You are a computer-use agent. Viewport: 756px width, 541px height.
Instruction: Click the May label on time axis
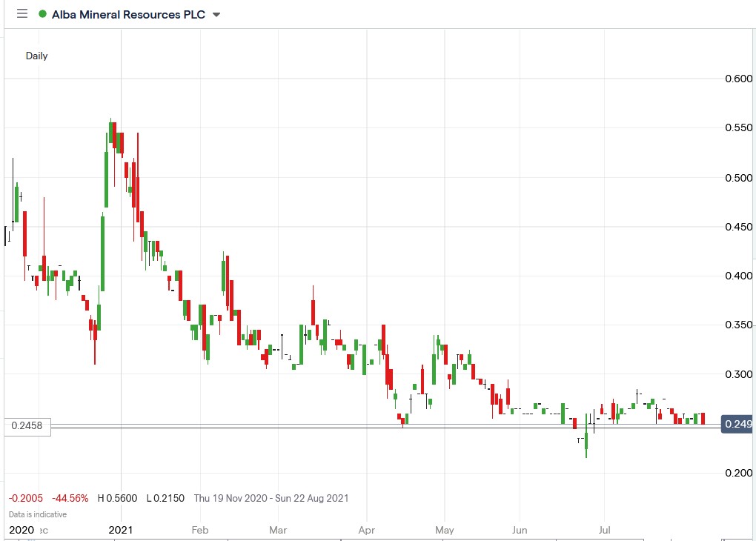click(x=444, y=530)
